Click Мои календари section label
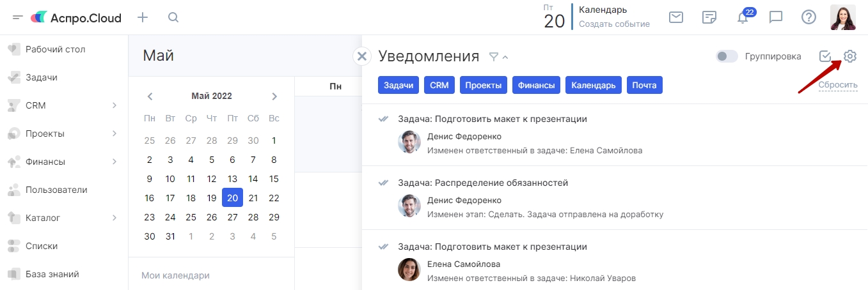 tap(175, 275)
